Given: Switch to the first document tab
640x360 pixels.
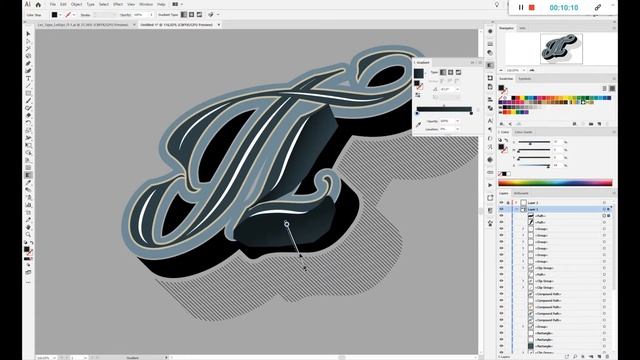Looking at the screenshot, I should [x=83, y=25].
